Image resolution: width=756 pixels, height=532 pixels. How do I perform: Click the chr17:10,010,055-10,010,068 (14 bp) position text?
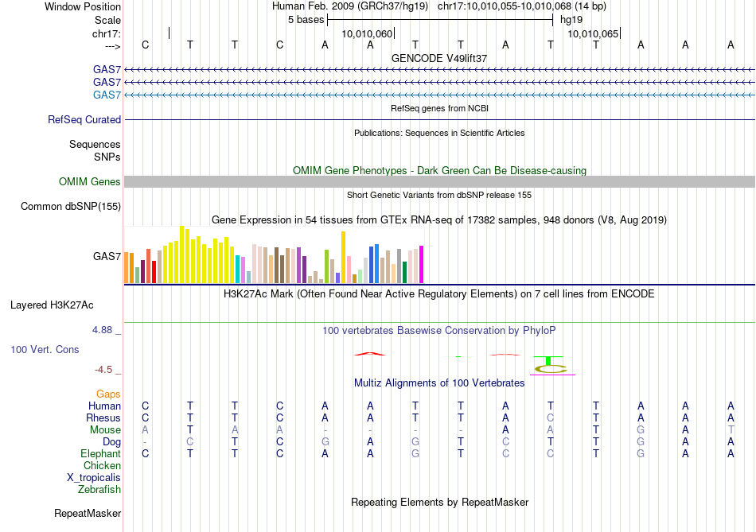click(x=522, y=6)
